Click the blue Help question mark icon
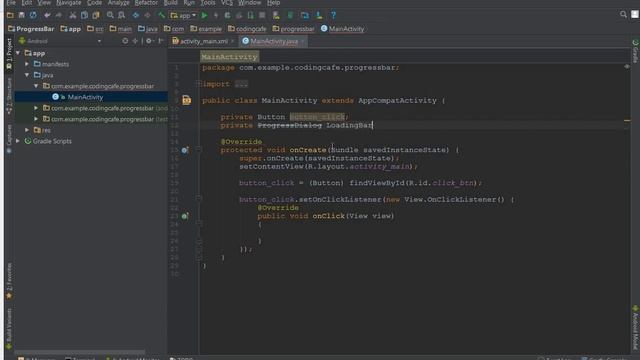 click(x=333, y=16)
